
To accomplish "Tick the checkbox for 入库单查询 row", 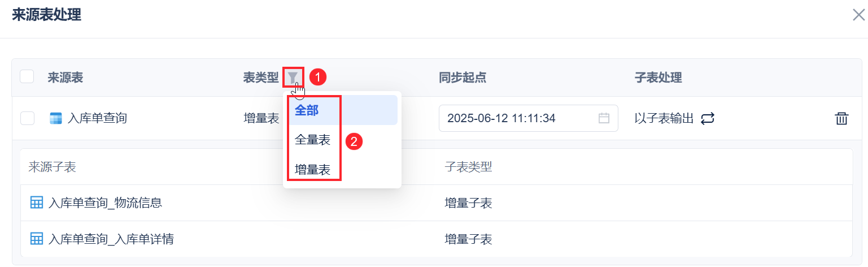I will 27,118.
